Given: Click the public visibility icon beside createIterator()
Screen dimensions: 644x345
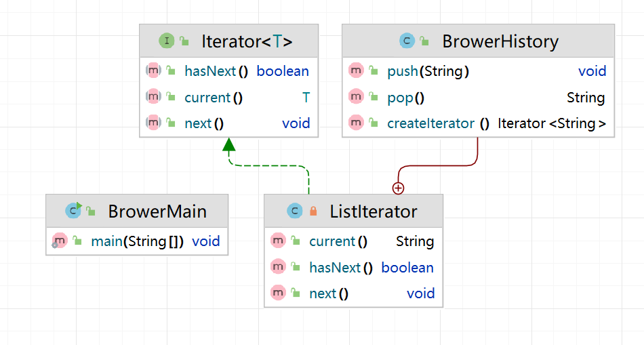Looking at the screenshot, I should [x=374, y=123].
